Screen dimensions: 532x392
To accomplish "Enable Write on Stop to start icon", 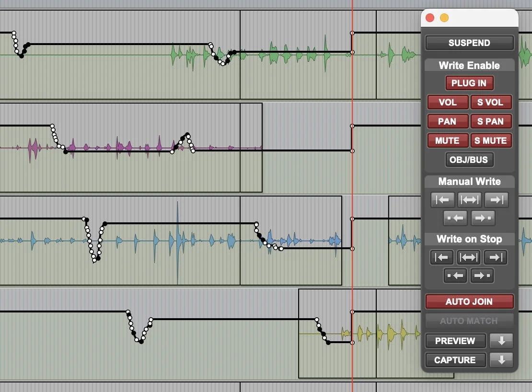I will click(x=442, y=257).
